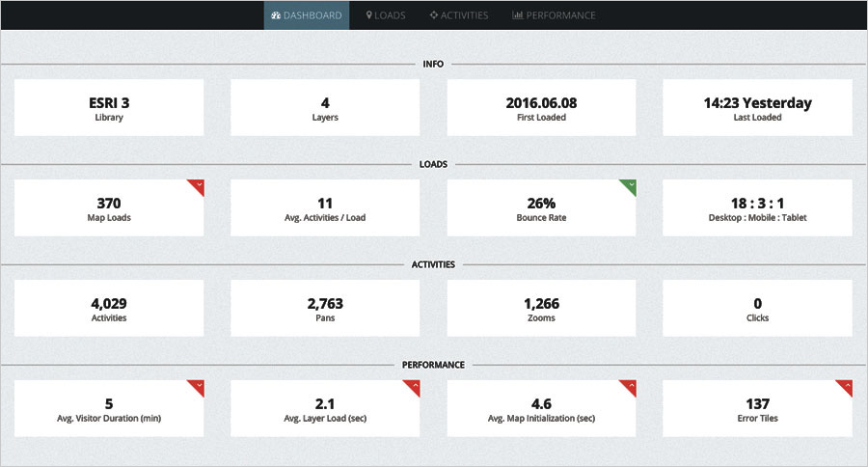Click the '370' Map Loads value
Screen dimensions: 868x467
click(x=109, y=204)
